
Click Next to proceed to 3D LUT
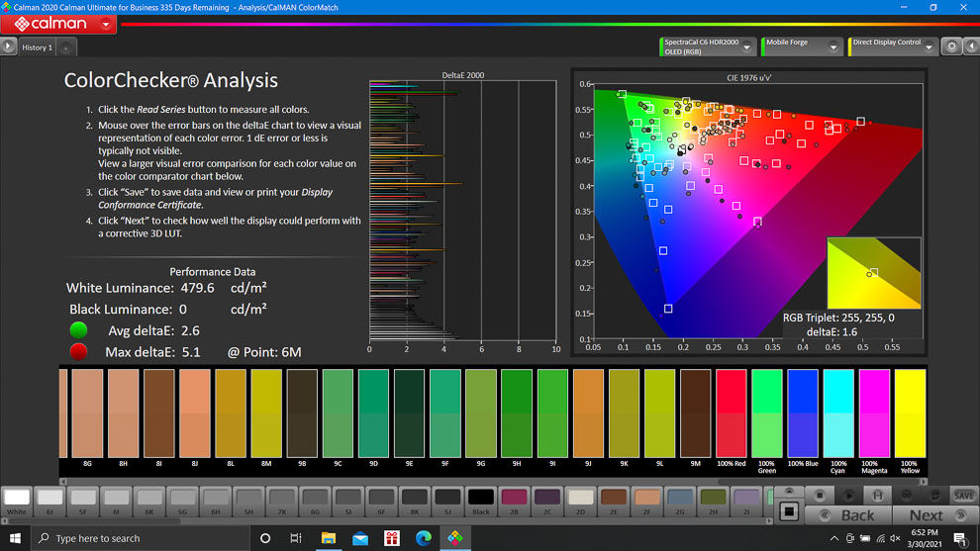click(x=934, y=515)
